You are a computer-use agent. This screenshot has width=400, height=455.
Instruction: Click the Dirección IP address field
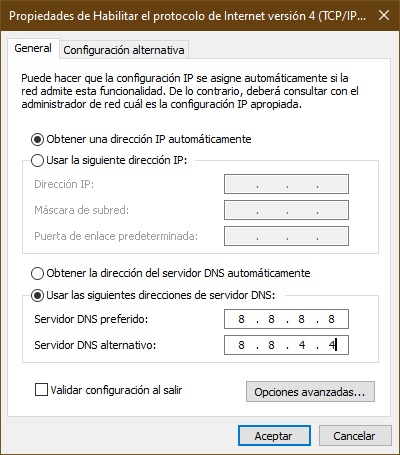286,184
